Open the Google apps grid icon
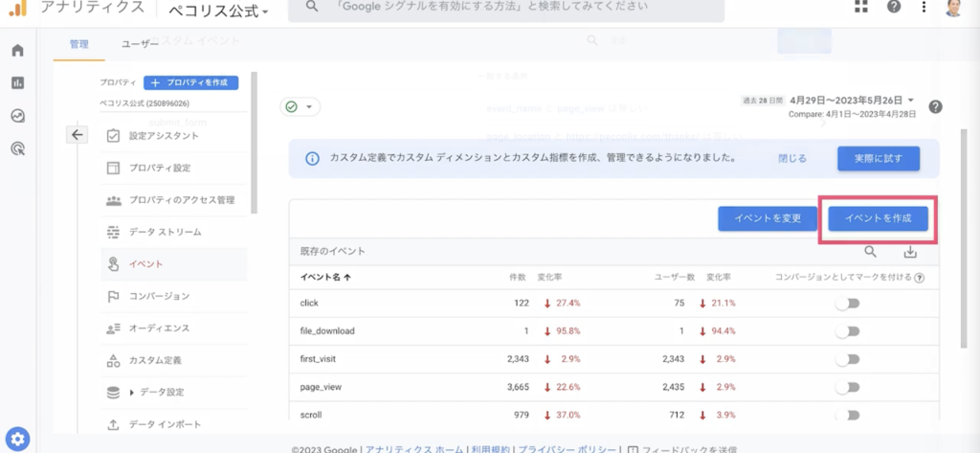 pos(860,7)
